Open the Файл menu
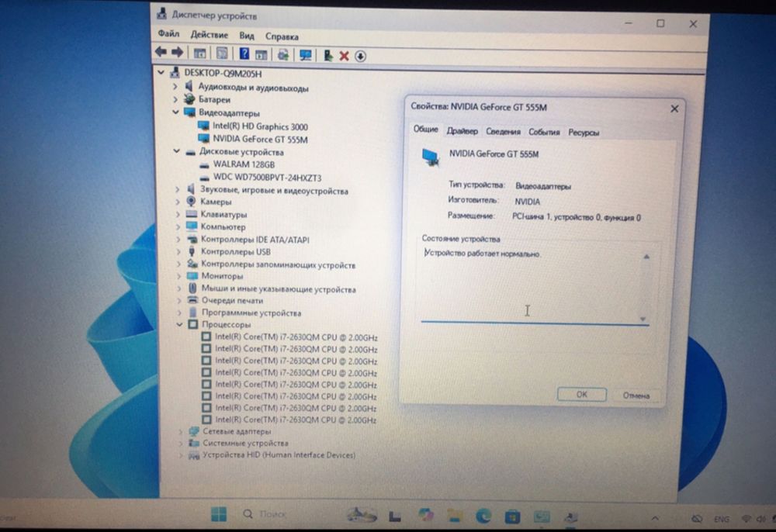Screen dimensions: 776x532 coord(168,33)
